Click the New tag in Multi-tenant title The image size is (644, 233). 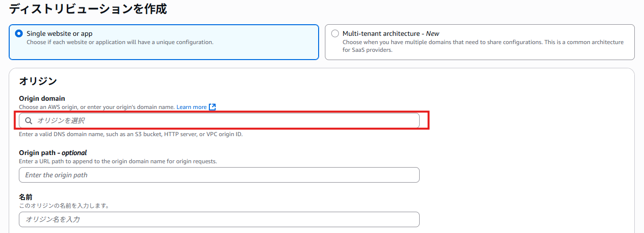(433, 33)
